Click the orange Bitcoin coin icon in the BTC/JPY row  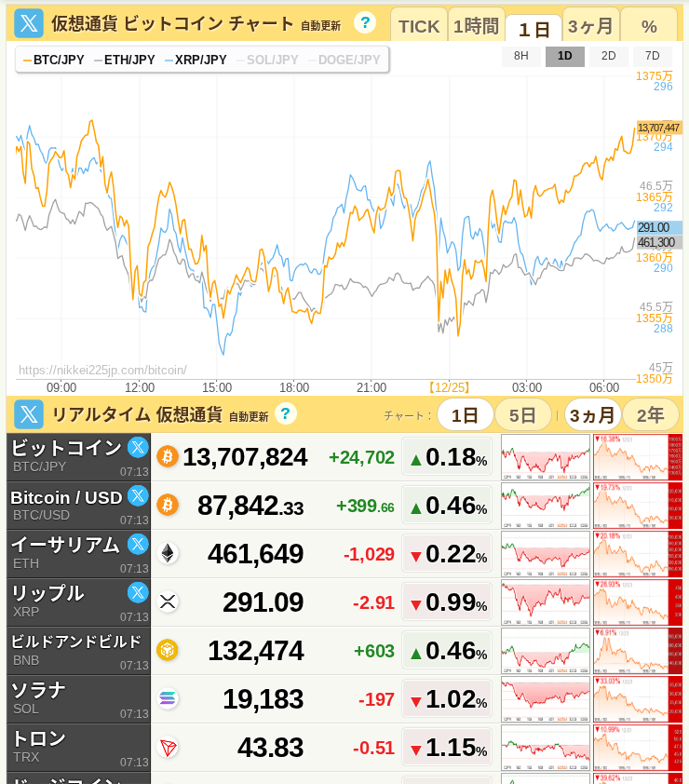168,456
